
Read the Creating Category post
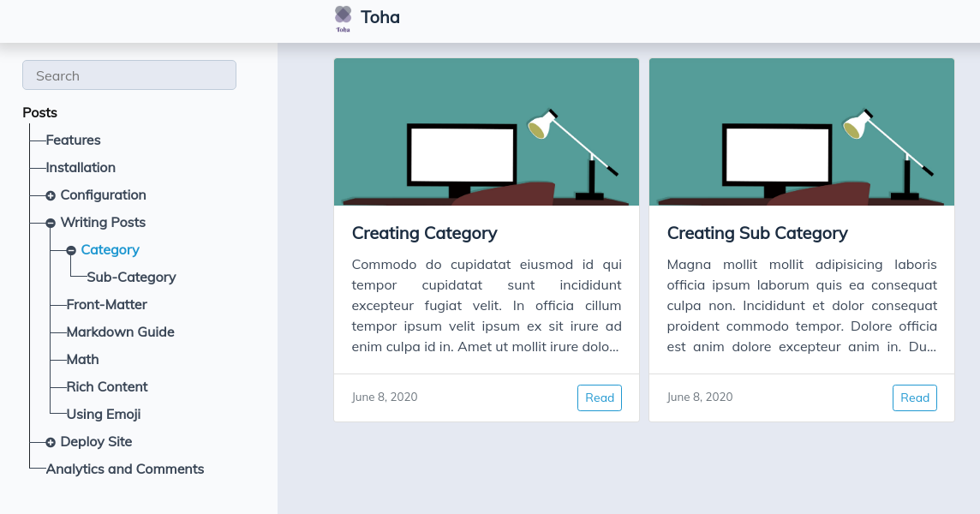(x=599, y=397)
